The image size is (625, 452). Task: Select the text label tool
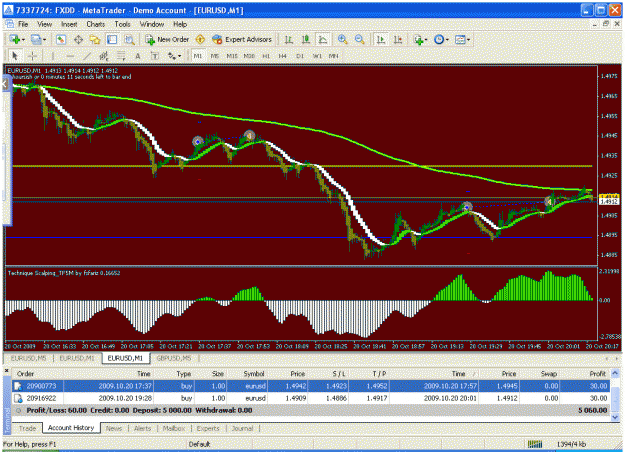tap(138, 56)
